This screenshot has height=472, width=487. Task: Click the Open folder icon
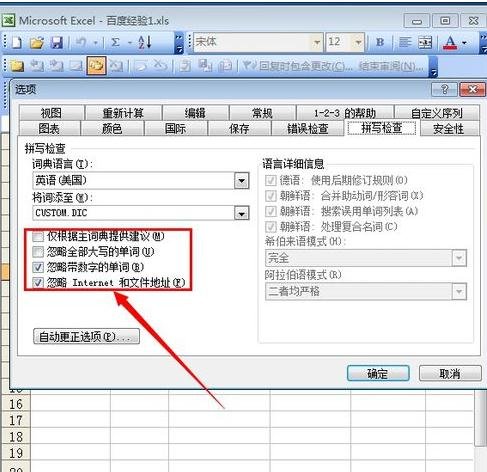(x=36, y=42)
